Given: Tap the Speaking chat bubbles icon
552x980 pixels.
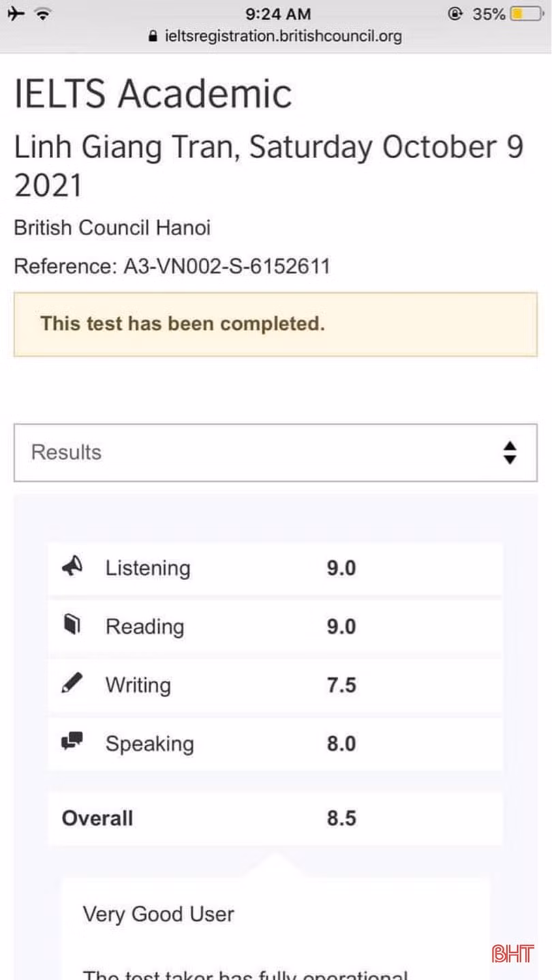Looking at the screenshot, I should (x=72, y=742).
